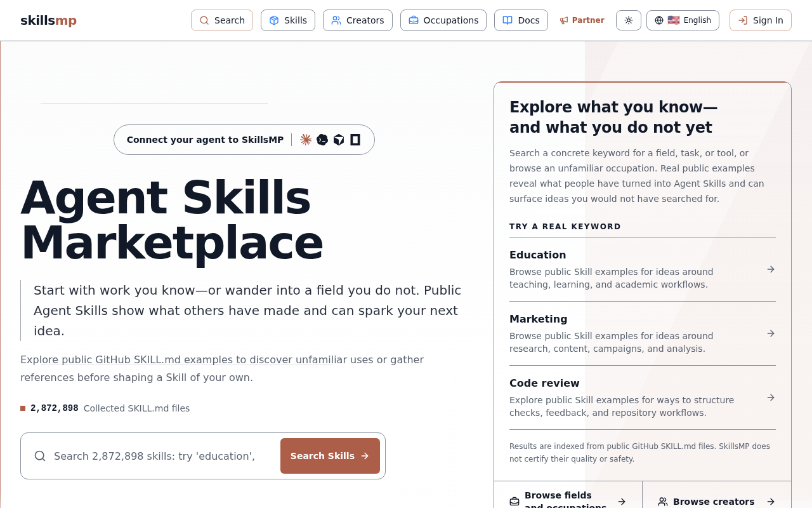Click the magnifier icon in Search nav button
Image resolution: width=812 pixels, height=508 pixels.
(x=204, y=20)
